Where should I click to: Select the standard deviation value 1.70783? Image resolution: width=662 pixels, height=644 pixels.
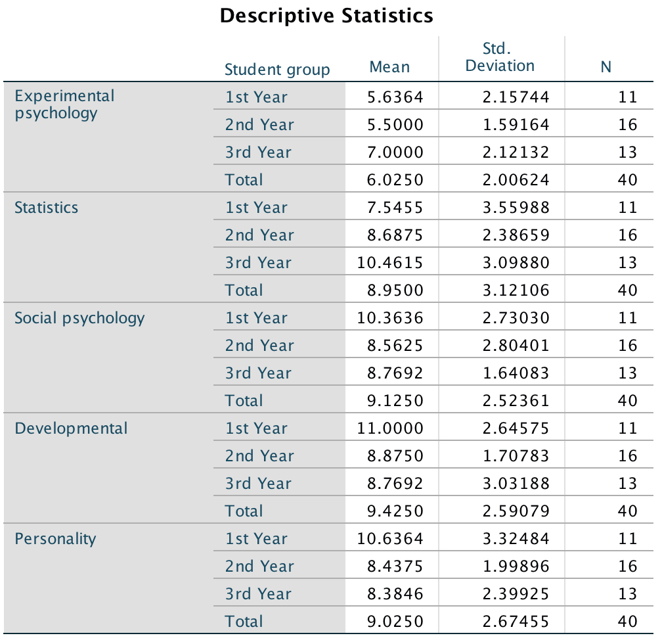[515, 456]
